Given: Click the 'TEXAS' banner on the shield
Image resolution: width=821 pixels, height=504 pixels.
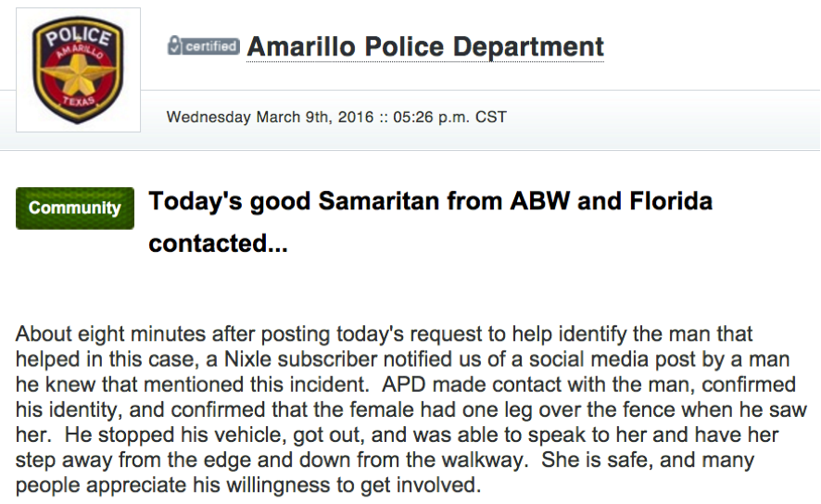Looking at the screenshot, I should (79, 101).
